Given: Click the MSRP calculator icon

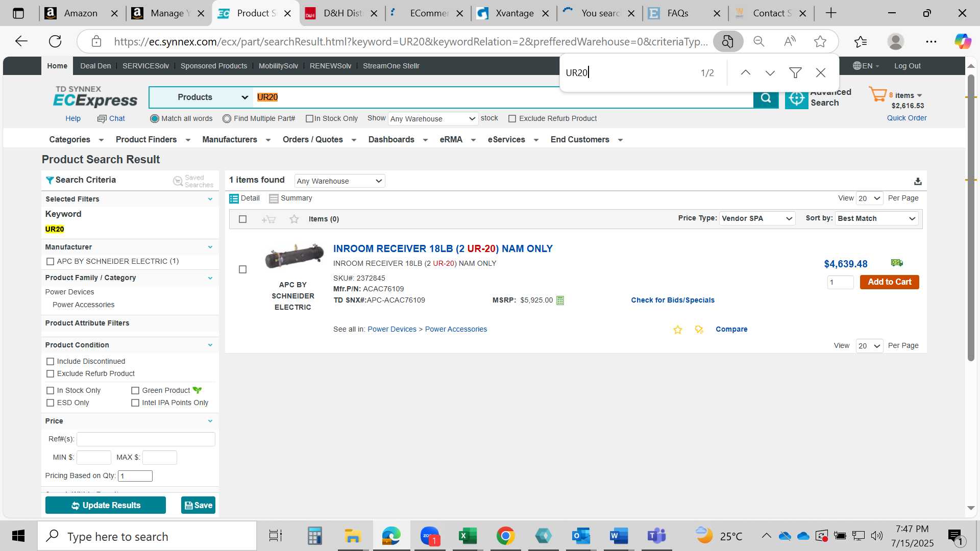Looking at the screenshot, I should 560,300.
